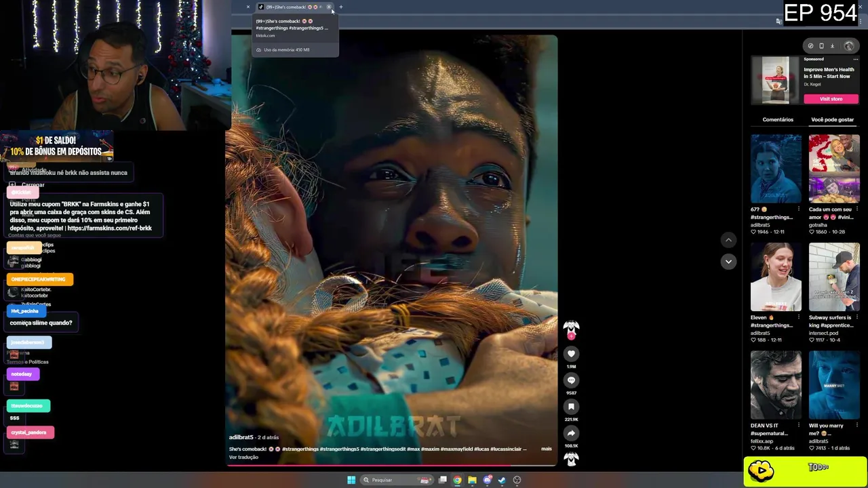The height and width of the screenshot is (488, 868).
Task: Click the crystal_pandora chat username
Action: [x=28, y=432]
